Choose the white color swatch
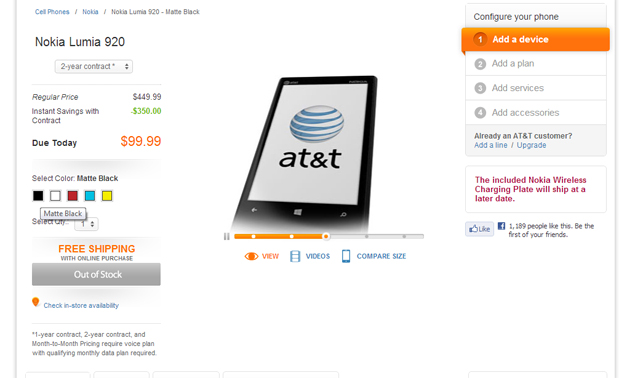The image size is (635, 378). (55, 196)
